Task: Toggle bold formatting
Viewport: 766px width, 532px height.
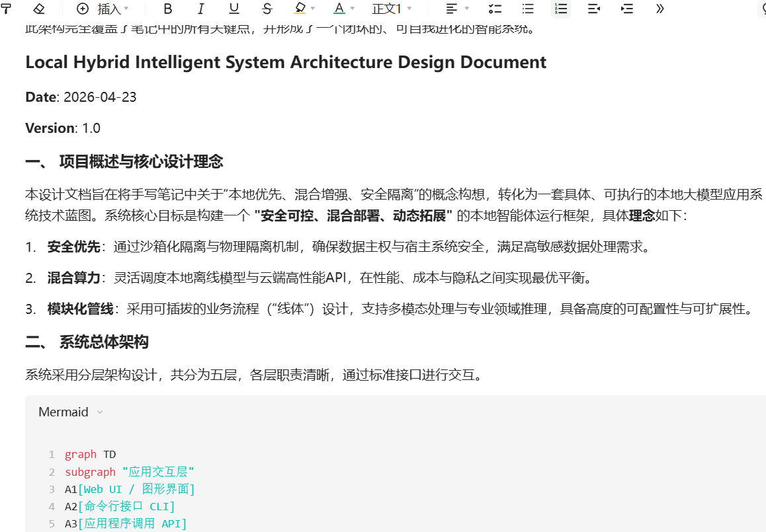Action: (x=167, y=9)
